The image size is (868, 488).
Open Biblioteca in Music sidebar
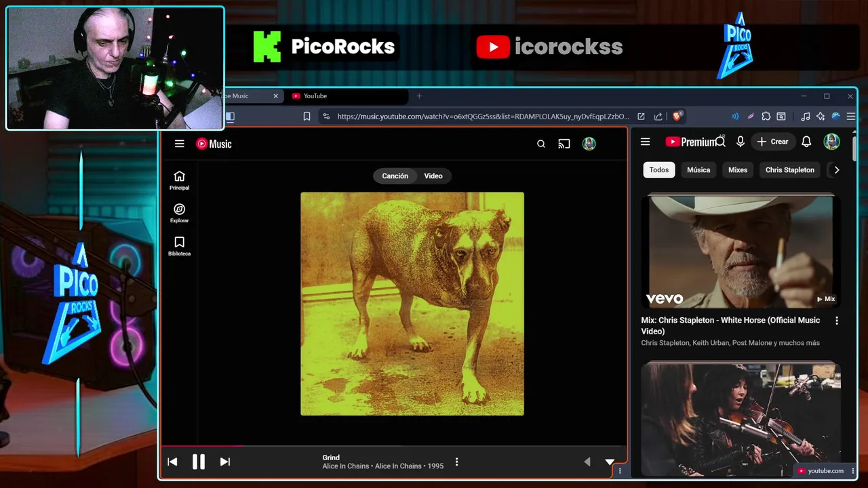(x=179, y=247)
